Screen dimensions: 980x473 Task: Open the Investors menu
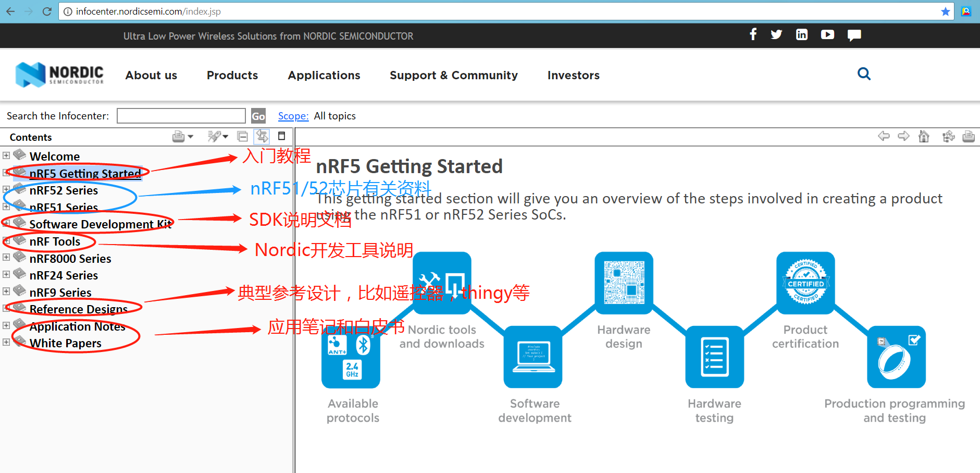(x=574, y=75)
